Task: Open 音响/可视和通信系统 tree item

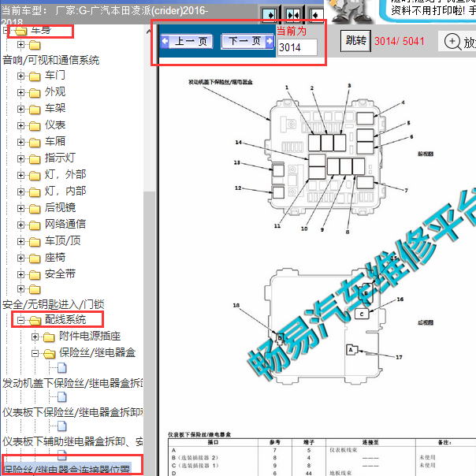Action: point(51,60)
